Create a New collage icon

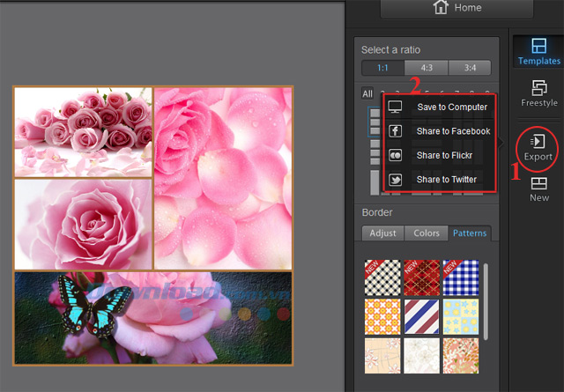(x=538, y=189)
